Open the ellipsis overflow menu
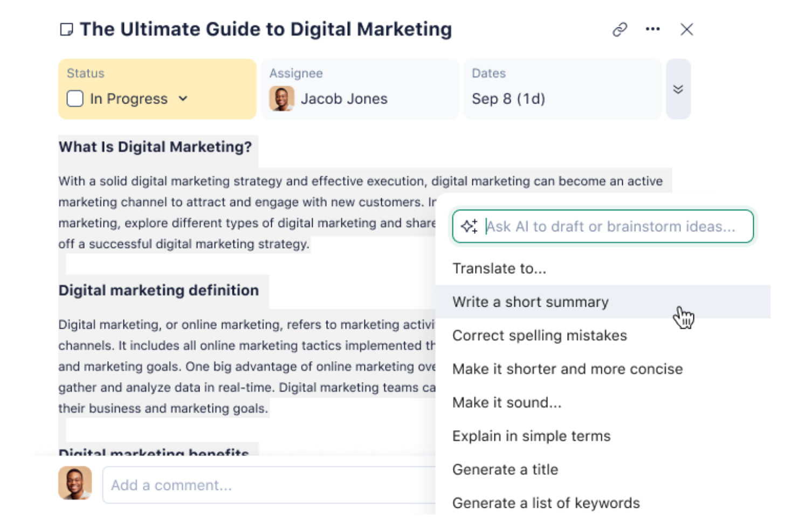The height and width of the screenshot is (532, 798). point(652,30)
